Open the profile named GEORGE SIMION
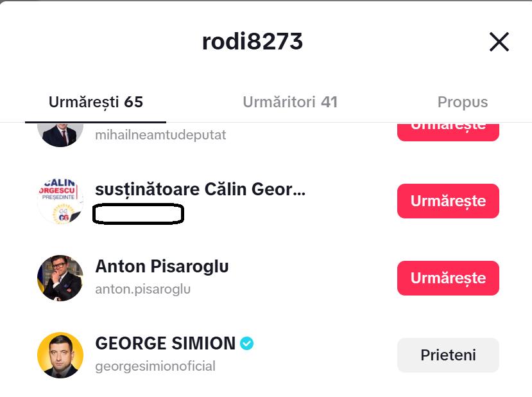Viewport: 532px width, 397px height. pos(166,343)
